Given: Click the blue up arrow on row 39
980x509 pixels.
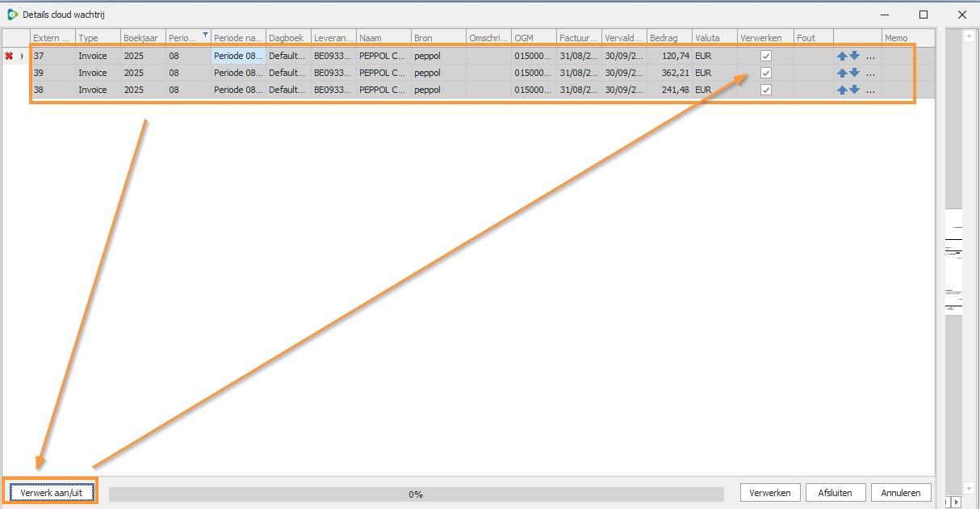Looking at the screenshot, I should pyautogui.click(x=842, y=73).
